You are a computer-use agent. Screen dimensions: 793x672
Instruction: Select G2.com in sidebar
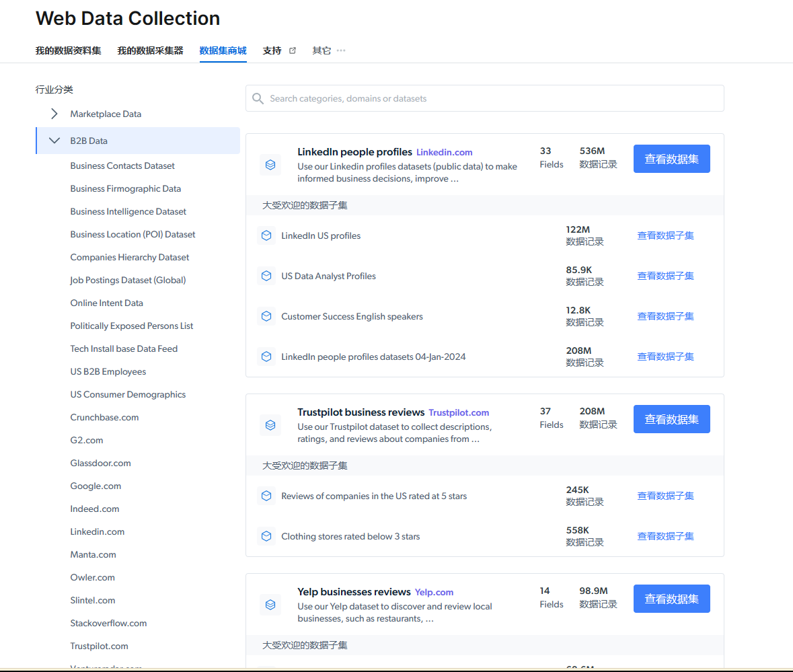click(87, 441)
